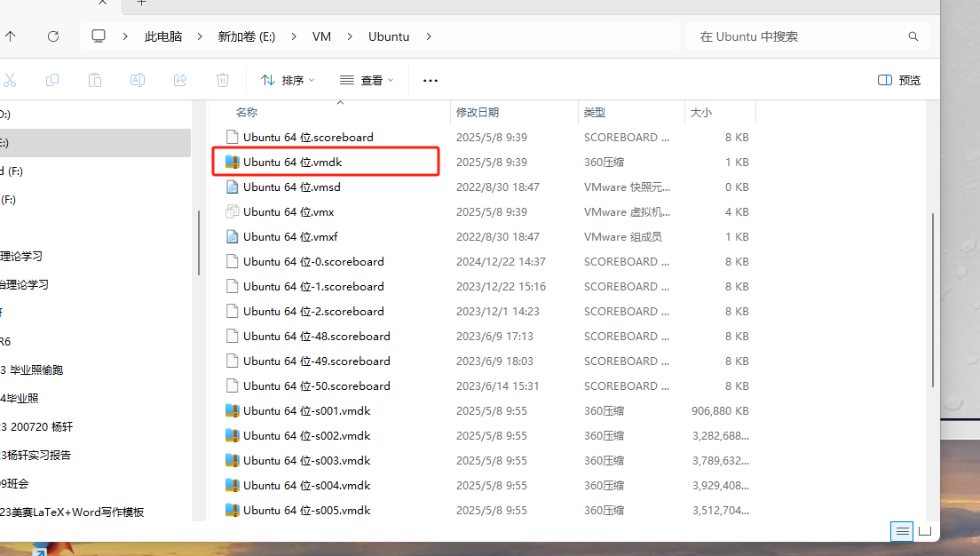Image resolution: width=980 pixels, height=556 pixels.
Task: Sort by 名称 column header
Action: (x=246, y=113)
